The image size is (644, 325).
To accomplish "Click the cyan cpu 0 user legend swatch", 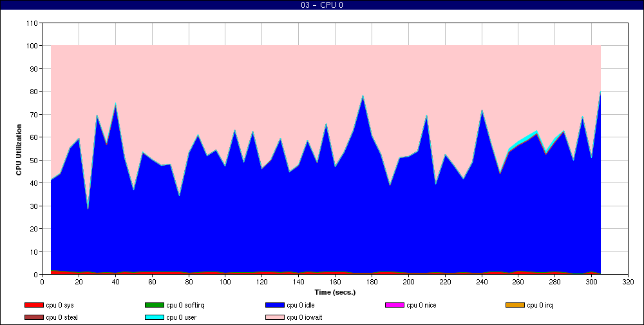I will click(x=154, y=318).
